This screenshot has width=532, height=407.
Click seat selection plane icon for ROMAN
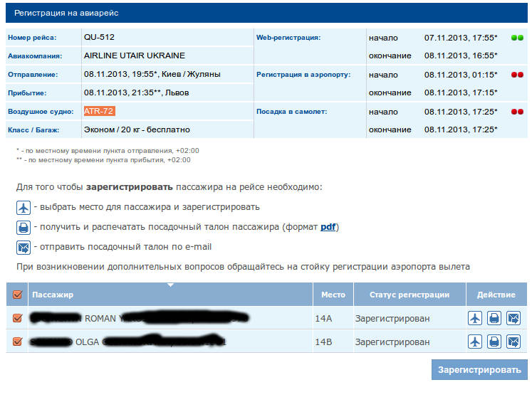tap(475, 318)
